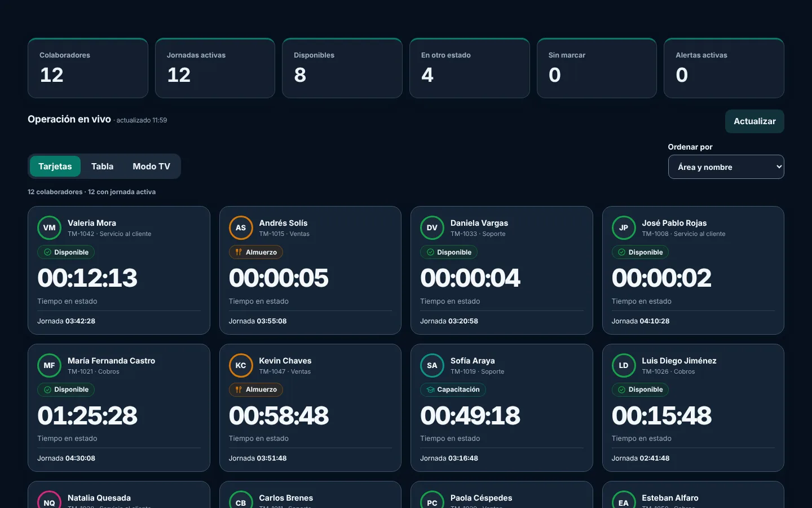This screenshot has width=812, height=508.
Task: Click José Pablo Rojas's JP avatar
Action: pyautogui.click(x=624, y=228)
